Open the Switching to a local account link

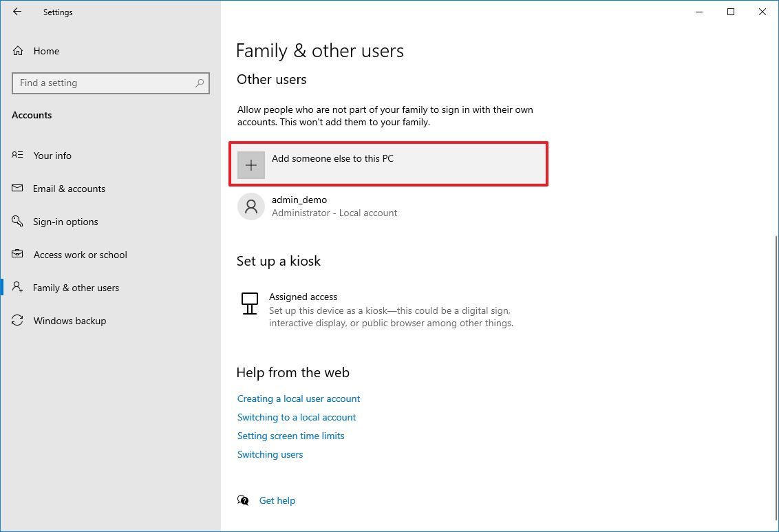297,417
